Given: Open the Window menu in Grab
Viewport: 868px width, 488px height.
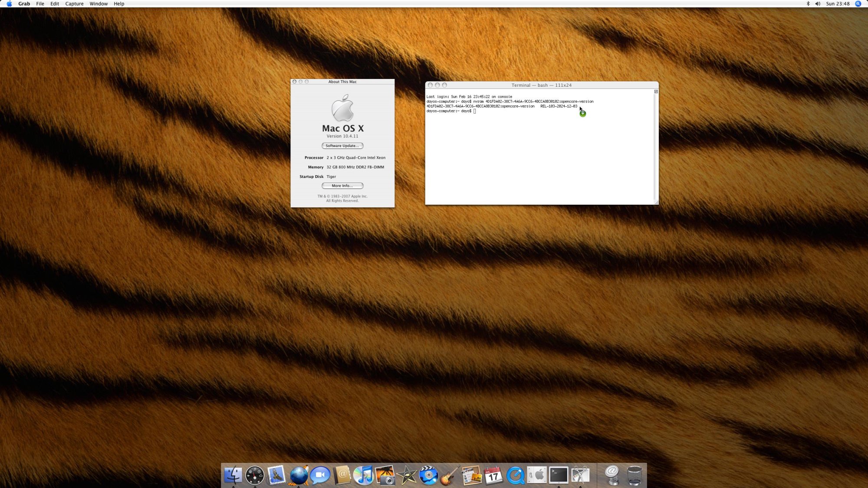Looking at the screenshot, I should [x=99, y=4].
